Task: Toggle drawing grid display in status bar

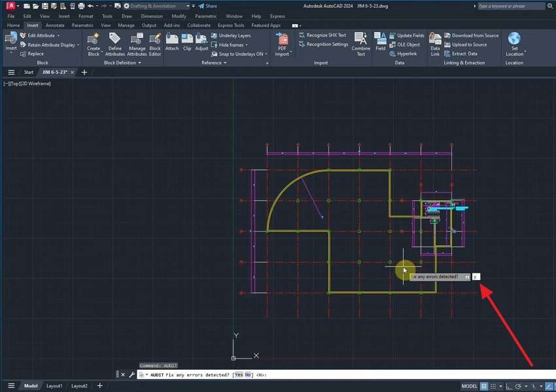Action: click(483, 386)
